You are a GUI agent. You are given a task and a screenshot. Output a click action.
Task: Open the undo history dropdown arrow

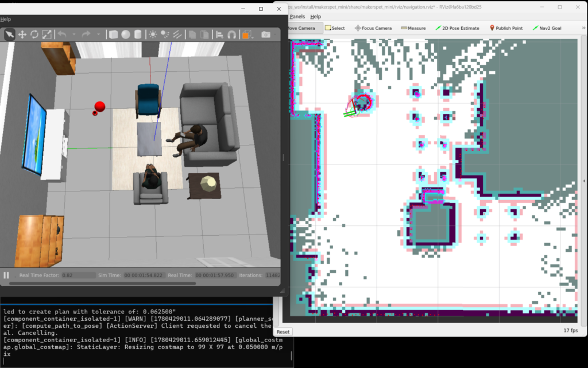(x=74, y=34)
